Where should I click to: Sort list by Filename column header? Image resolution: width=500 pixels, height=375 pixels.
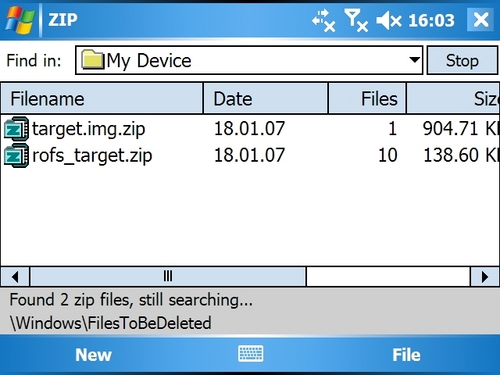click(x=102, y=99)
